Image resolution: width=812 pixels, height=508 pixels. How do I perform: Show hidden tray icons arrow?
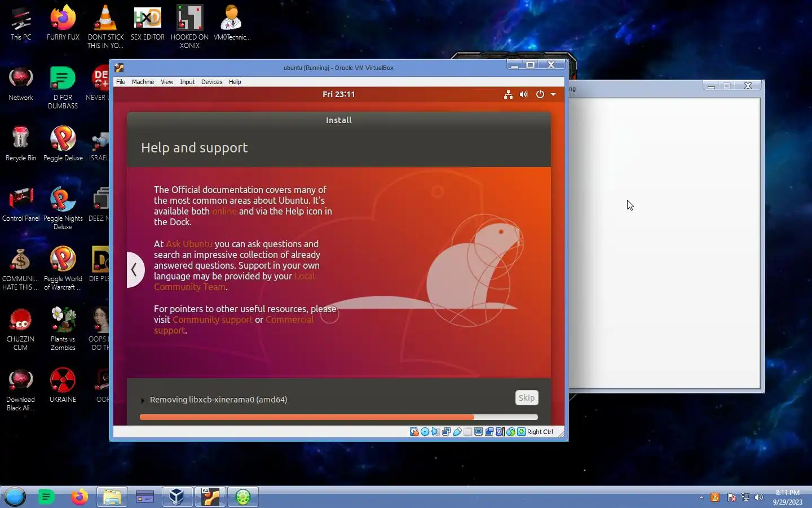tap(701, 497)
